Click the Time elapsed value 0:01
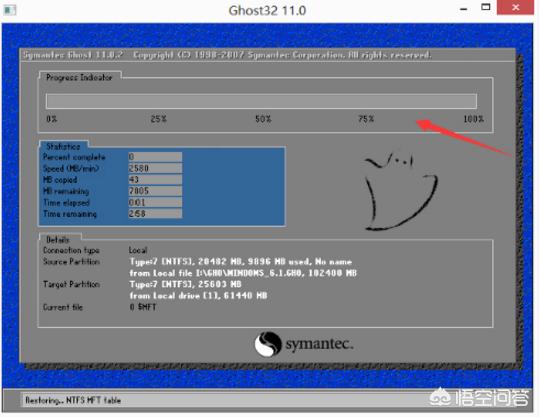 (155, 202)
